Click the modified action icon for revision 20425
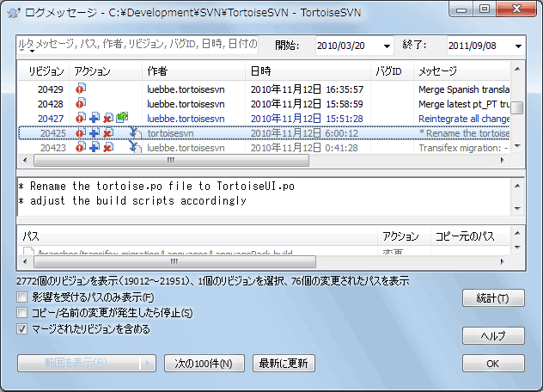 (x=81, y=132)
